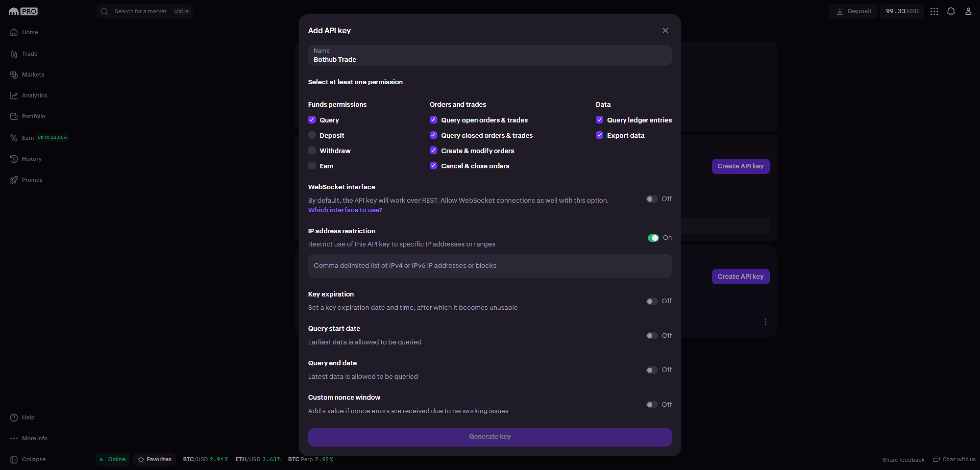Enable the Key expiration toggle
Screen dimensions: 980x470
pos(652,301)
